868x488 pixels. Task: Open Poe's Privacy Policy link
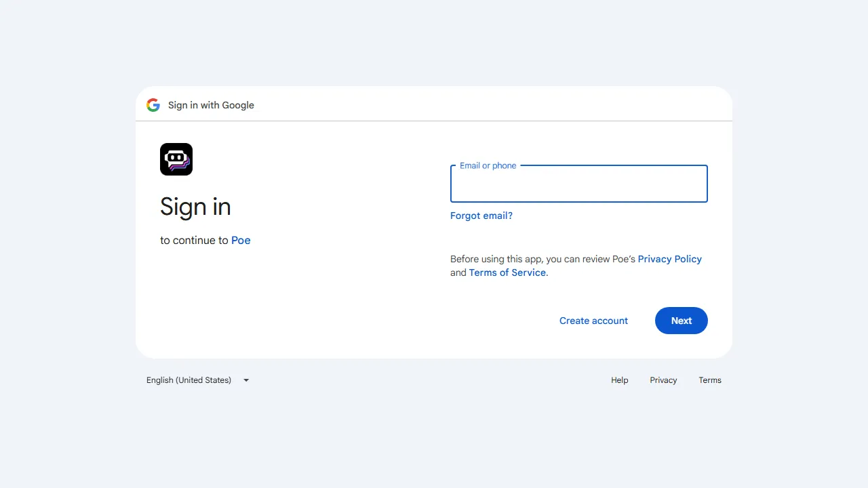pos(670,259)
